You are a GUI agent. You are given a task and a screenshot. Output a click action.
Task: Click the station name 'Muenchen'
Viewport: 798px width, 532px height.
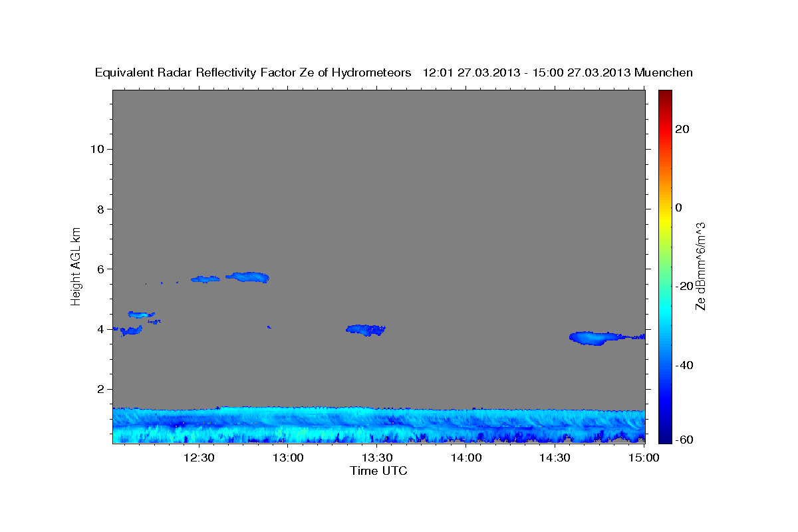[664, 73]
